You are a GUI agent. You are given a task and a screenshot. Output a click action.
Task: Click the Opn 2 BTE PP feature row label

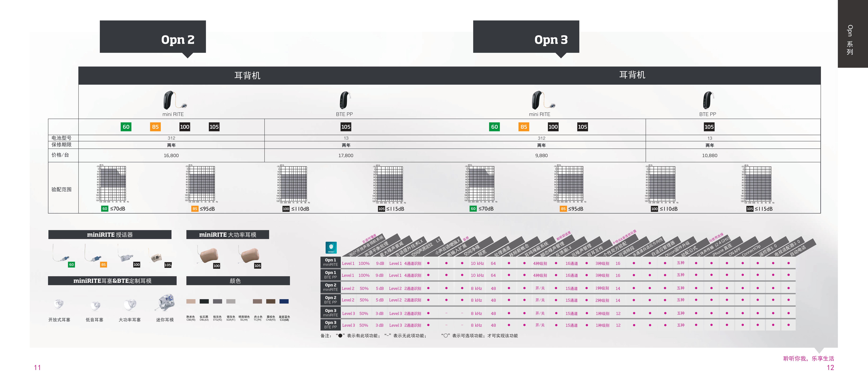pyautogui.click(x=330, y=300)
